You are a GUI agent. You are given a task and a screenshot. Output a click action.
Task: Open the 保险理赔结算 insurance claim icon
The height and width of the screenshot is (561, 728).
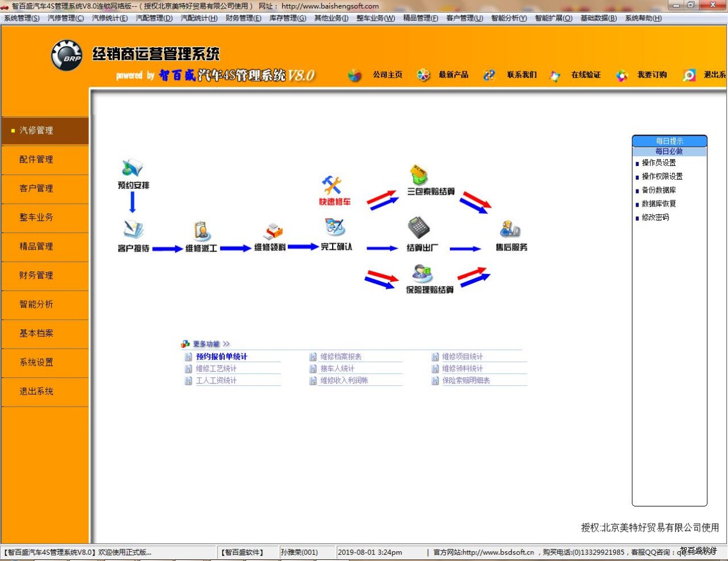coord(422,273)
